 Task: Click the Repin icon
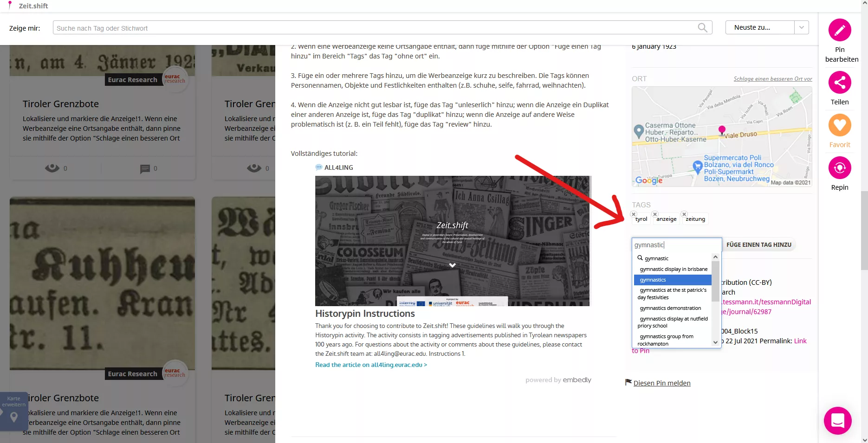840,168
